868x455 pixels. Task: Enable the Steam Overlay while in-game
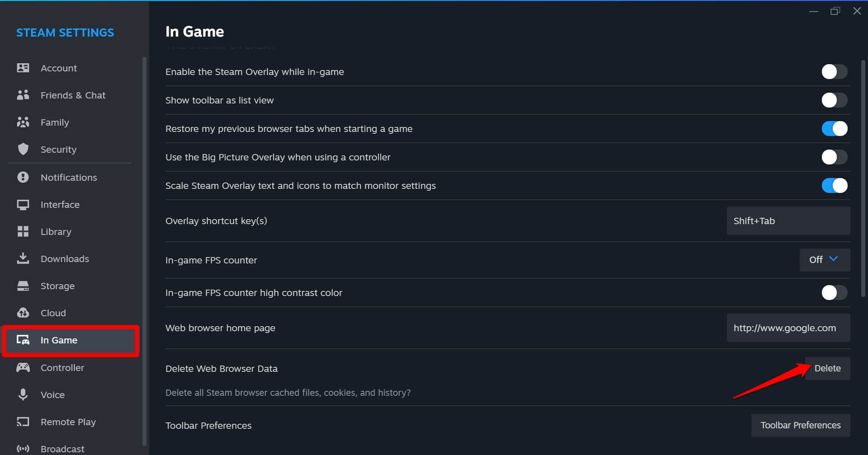(834, 72)
